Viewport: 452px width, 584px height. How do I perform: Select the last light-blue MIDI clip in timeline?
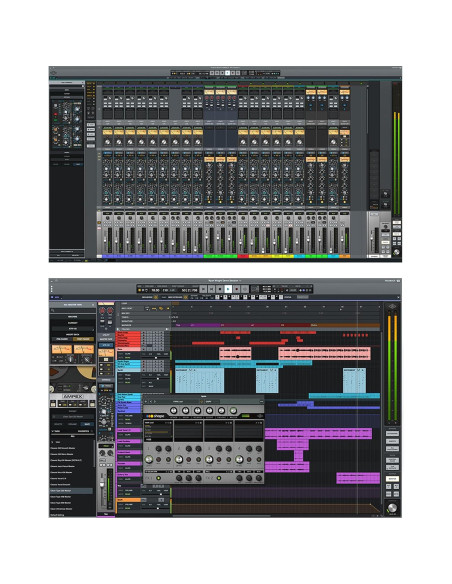[354, 380]
